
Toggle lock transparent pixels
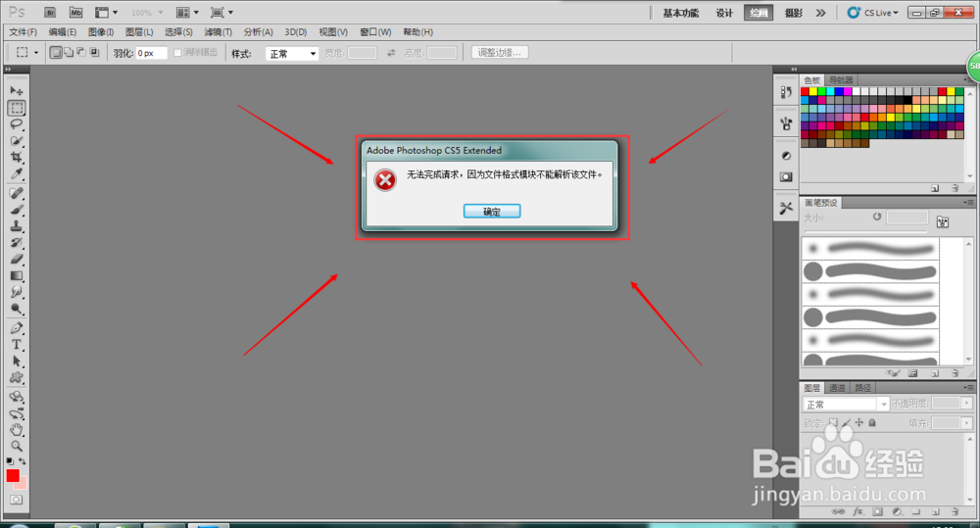tap(833, 423)
